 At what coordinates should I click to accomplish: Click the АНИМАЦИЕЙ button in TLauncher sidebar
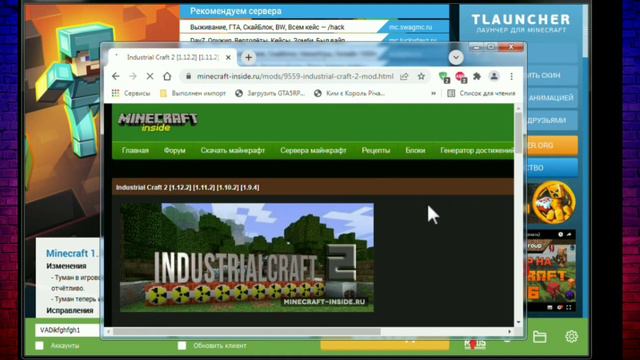click(x=552, y=98)
